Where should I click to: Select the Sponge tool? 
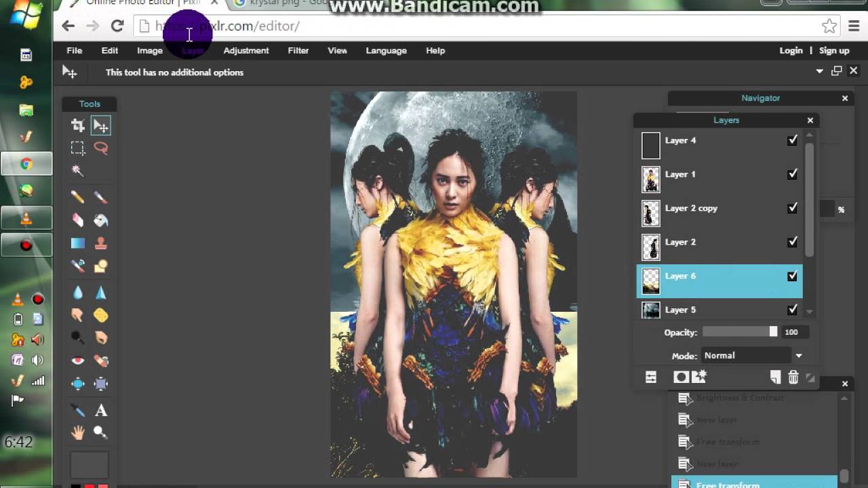[101, 315]
